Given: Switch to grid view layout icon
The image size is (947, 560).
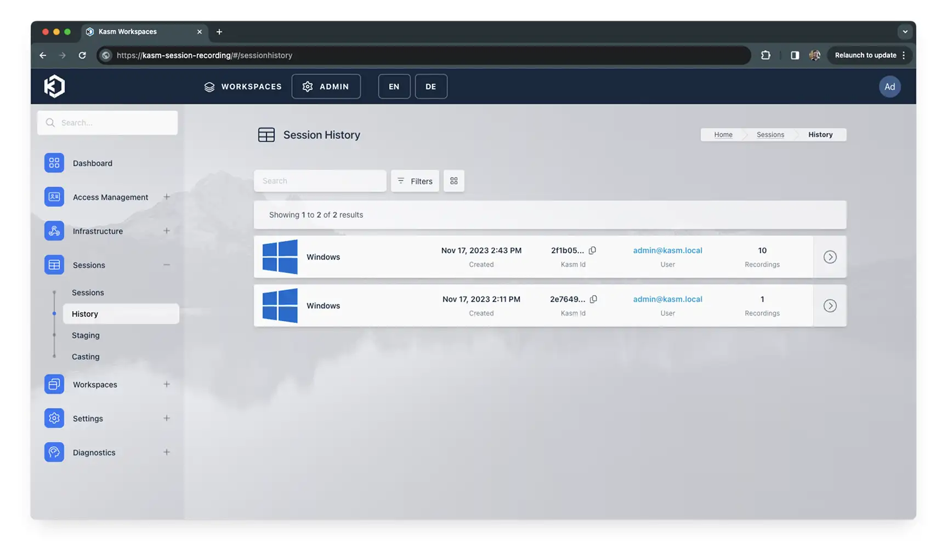Looking at the screenshot, I should [453, 181].
